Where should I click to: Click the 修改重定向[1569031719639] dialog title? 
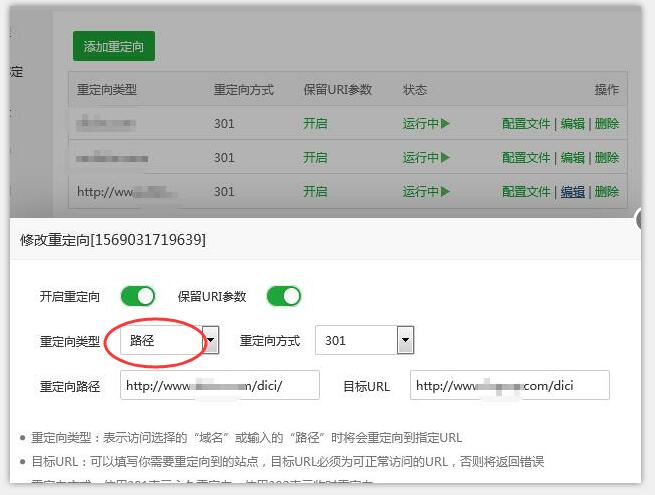pos(113,240)
